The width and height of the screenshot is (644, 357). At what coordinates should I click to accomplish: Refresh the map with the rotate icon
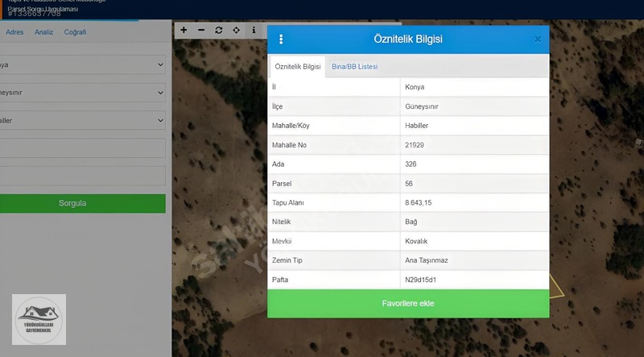(x=218, y=30)
